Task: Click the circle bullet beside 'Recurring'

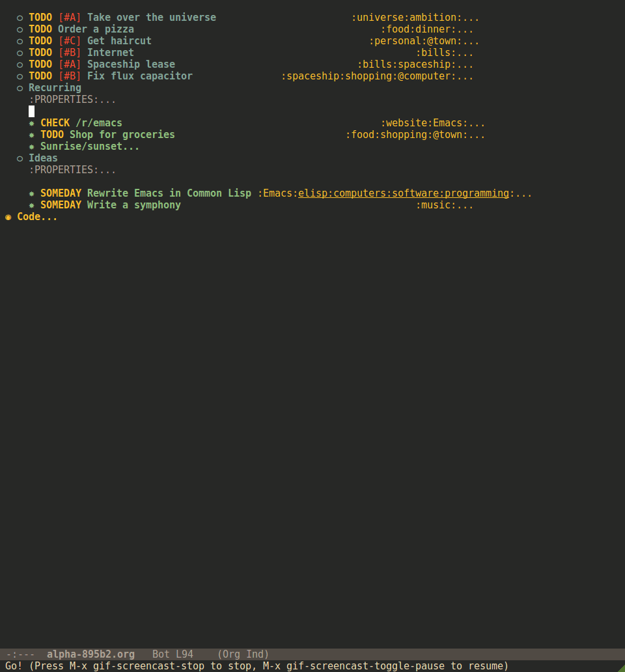Action: coord(20,89)
